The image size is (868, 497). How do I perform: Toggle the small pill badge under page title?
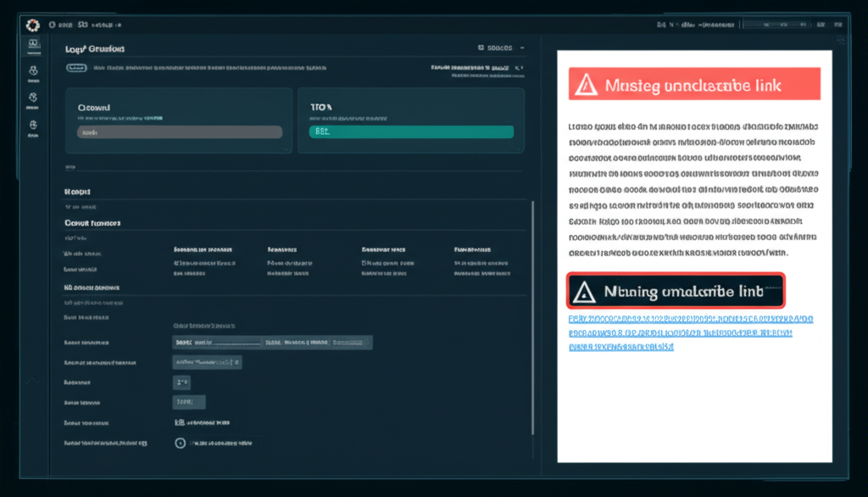75,66
